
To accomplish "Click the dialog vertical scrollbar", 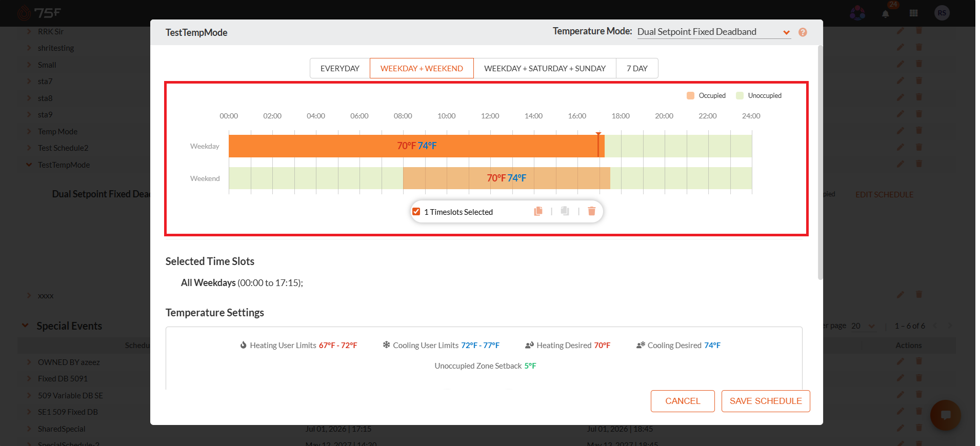I will 820,163.
